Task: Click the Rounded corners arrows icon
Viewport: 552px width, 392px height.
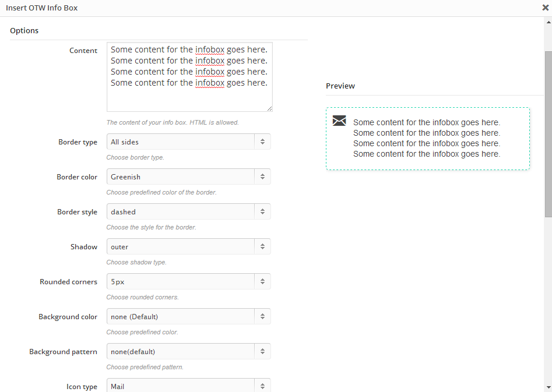Action: (x=263, y=281)
